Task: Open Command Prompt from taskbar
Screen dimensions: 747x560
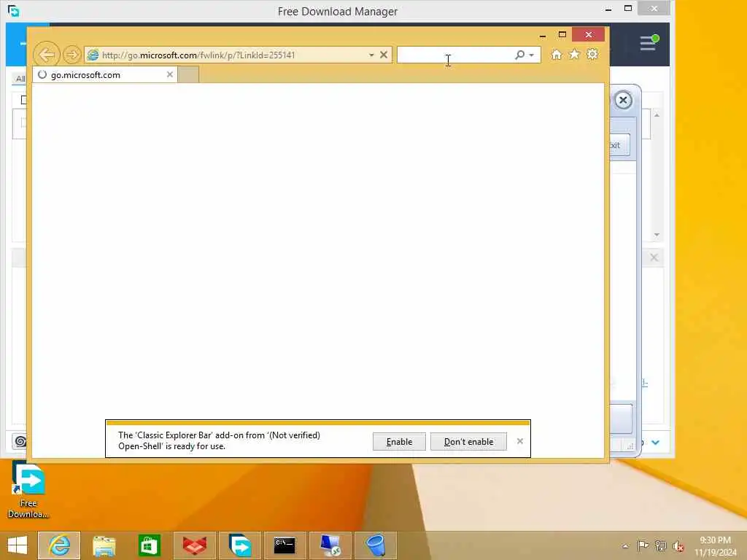Action: [285, 545]
